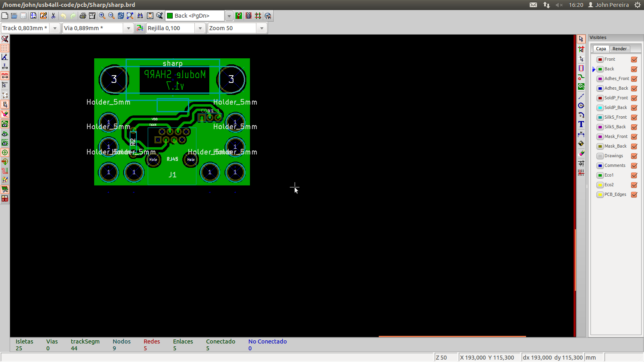Select the arrow cursor tool

coord(581,39)
